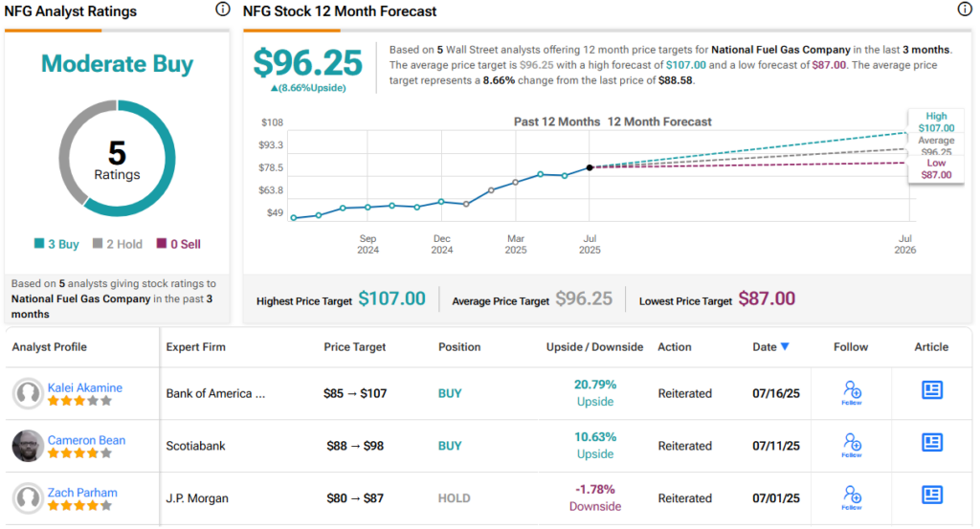Click the Upside / Downside column header
The width and height of the screenshot is (980, 529).
(594, 347)
